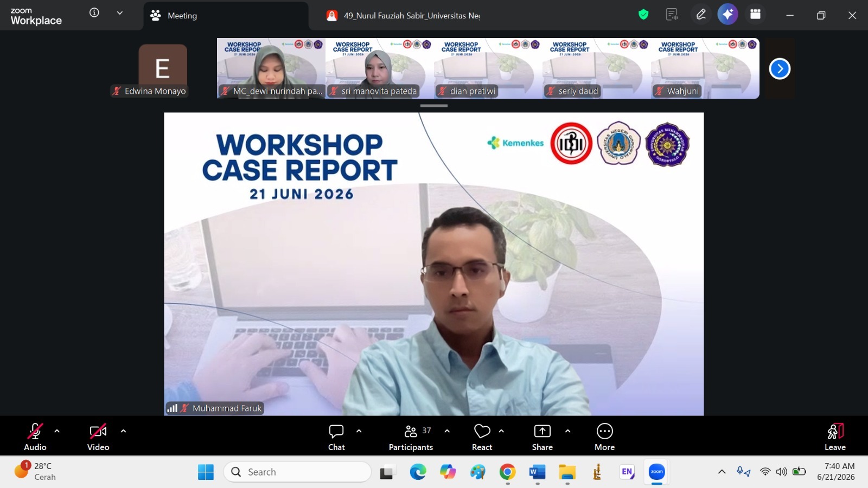Open Task View from the taskbar
Screen dimensions: 868x488
tap(387, 472)
